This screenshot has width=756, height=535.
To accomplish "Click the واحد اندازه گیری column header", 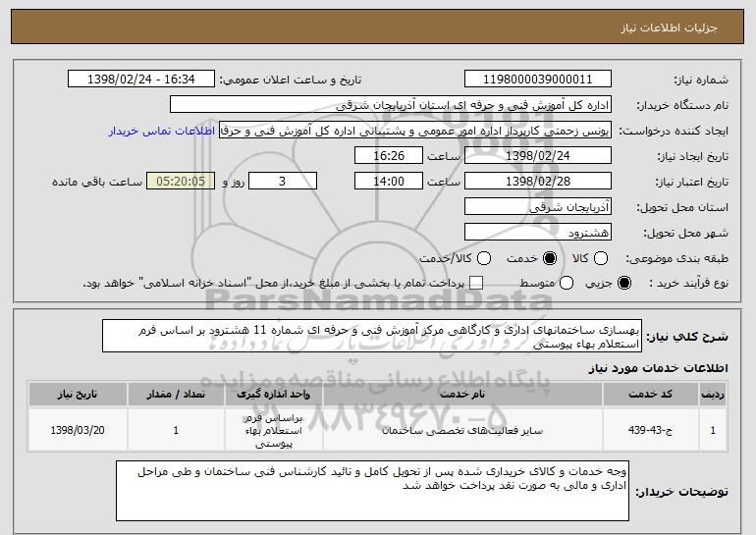I will (x=273, y=395).
